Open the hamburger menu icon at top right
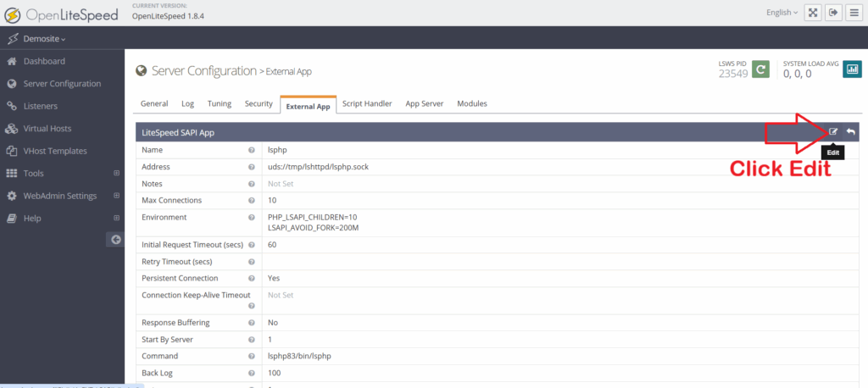This screenshot has width=868, height=388. (x=854, y=13)
